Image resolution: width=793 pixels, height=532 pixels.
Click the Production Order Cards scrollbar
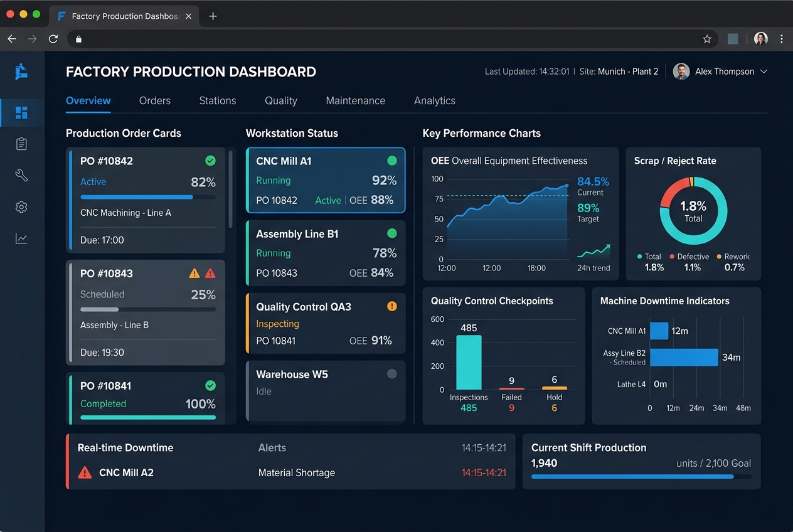(x=230, y=188)
